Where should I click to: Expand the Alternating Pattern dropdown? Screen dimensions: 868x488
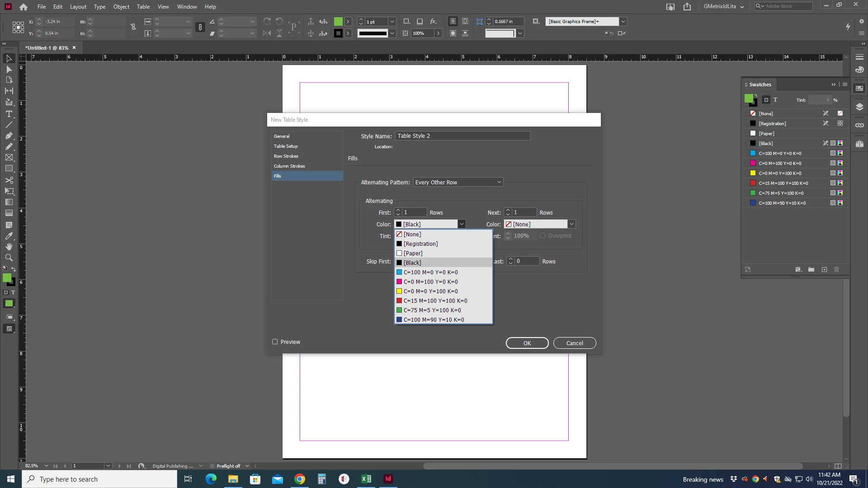point(458,182)
